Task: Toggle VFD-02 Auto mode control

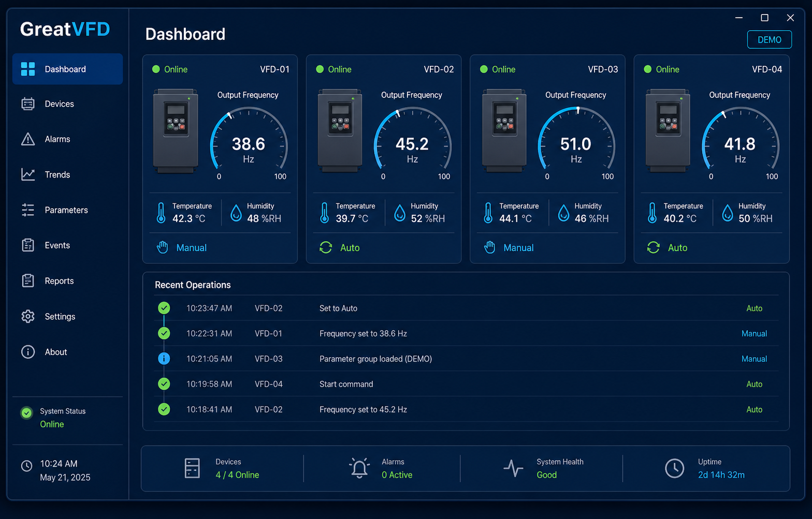Action: pyautogui.click(x=339, y=248)
